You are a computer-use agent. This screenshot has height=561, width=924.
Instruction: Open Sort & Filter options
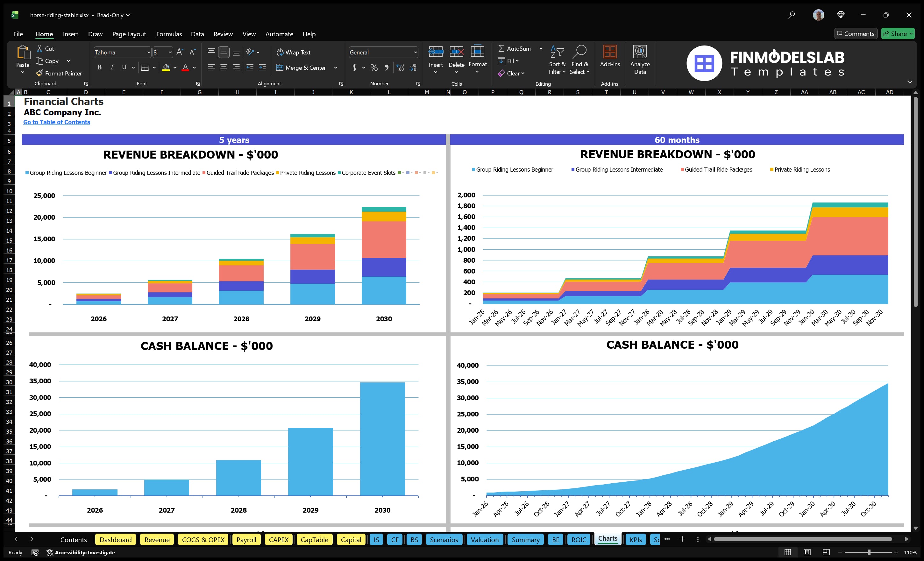[558, 60]
